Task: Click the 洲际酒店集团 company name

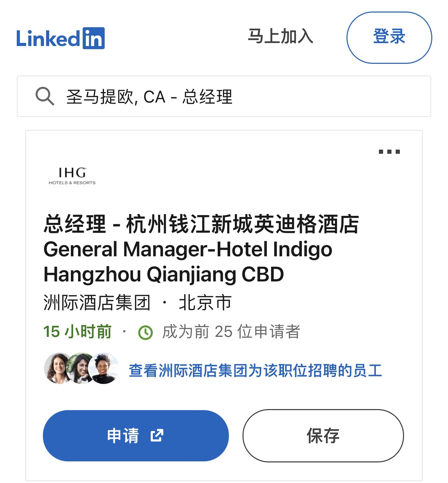Action: click(x=97, y=303)
